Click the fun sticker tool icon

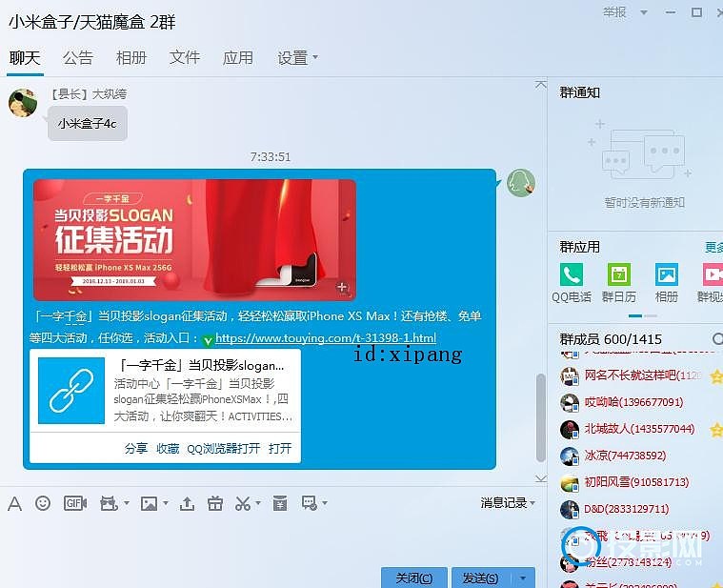pos(109,503)
